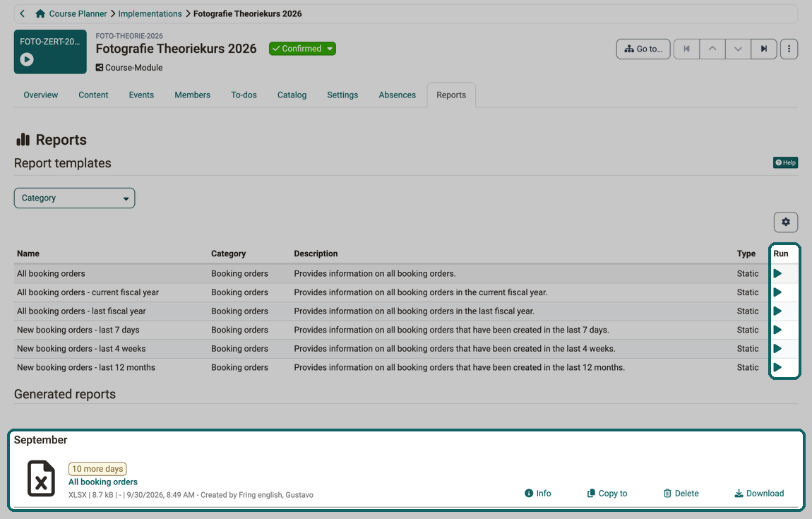Run New booking orders - last 7 days
812x519 pixels.
click(777, 330)
